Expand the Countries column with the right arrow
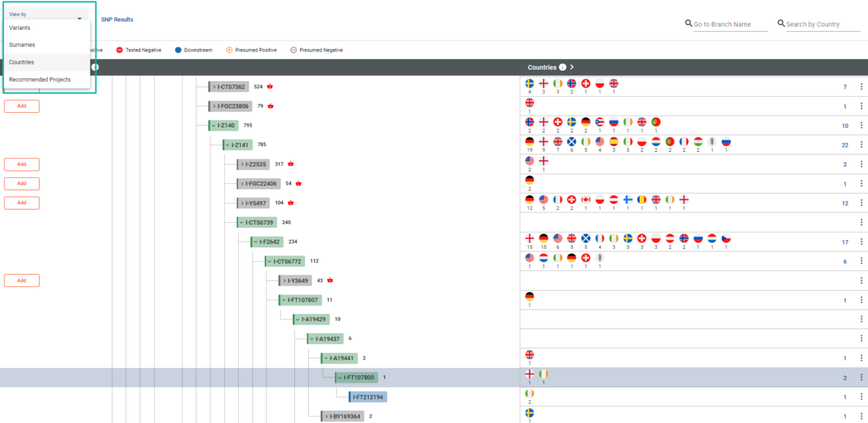The width and height of the screenshot is (868, 423). click(x=571, y=67)
